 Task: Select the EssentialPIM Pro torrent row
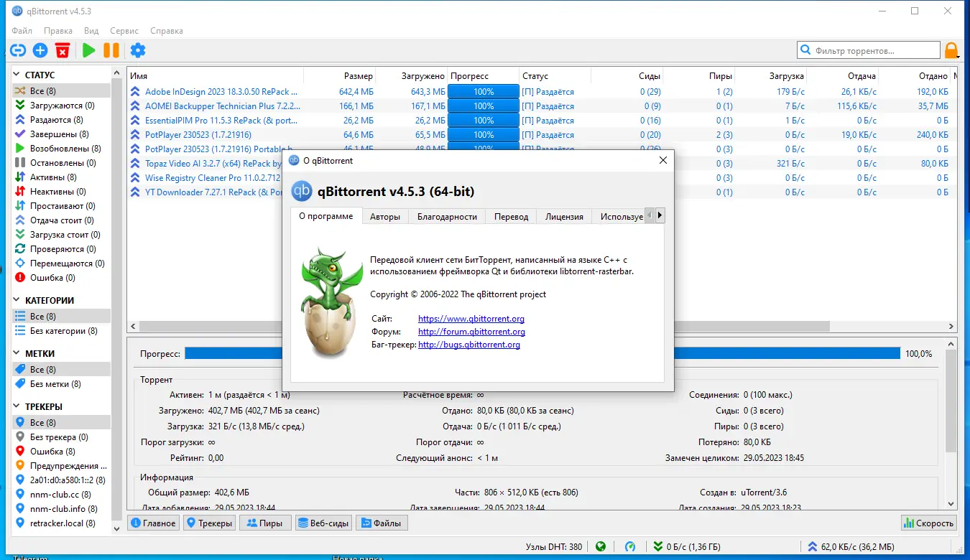point(542,121)
